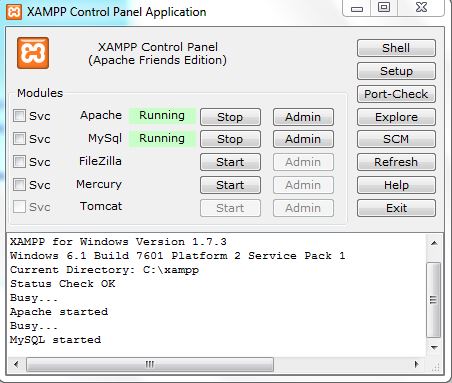Minimize the XAMPP Control Panel window
This screenshot has width=452, height=383.
coord(357,8)
